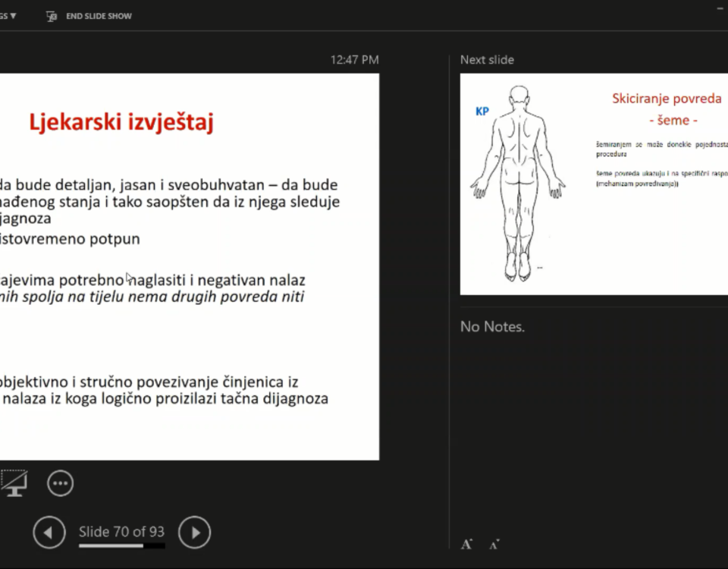The image size is (728, 569).
Task: Click the No Notes text
Action: coord(492,327)
